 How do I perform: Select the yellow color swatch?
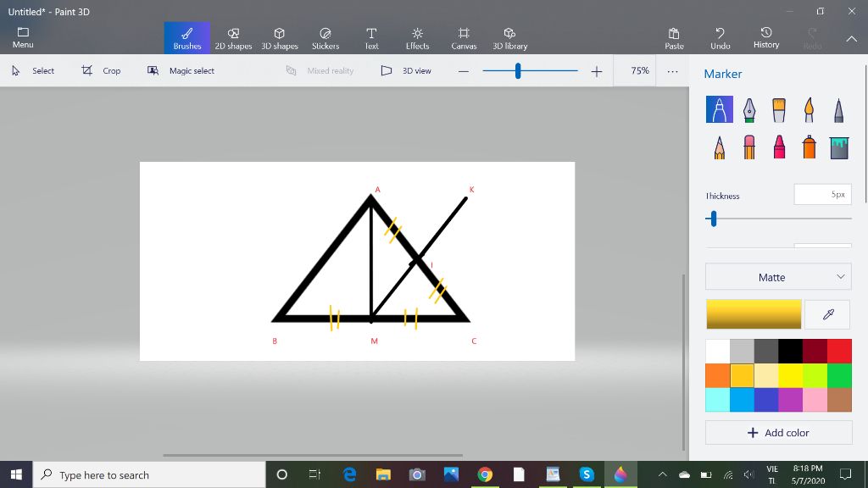tap(791, 375)
